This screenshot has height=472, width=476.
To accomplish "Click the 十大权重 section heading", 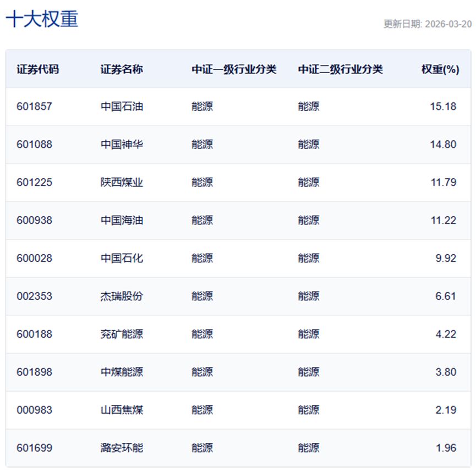I will pos(42,19).
